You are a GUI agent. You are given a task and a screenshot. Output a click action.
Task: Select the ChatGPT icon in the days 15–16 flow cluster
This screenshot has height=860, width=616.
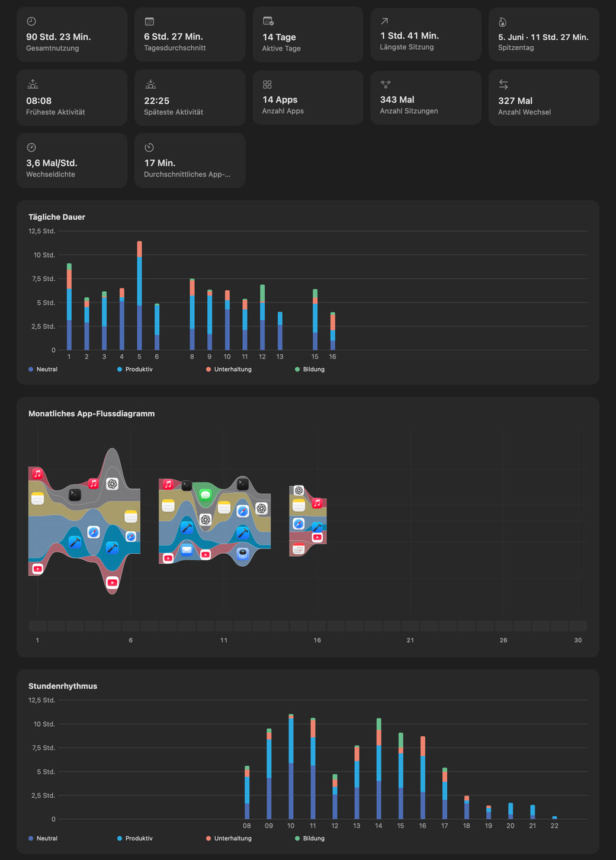(299, 490)
